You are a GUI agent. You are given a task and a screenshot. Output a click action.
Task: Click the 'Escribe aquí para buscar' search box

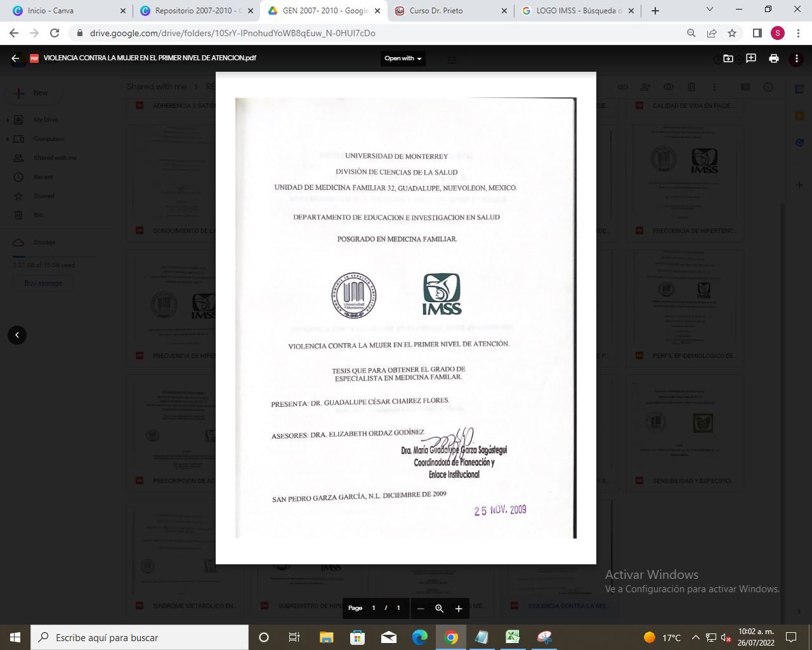pyautogui.click(x=140, y=637)
